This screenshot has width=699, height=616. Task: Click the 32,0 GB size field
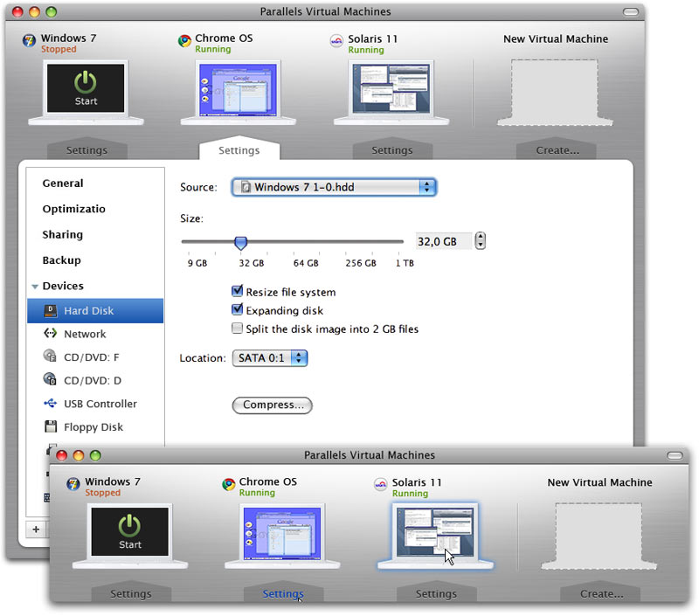(x=442, y=241)
